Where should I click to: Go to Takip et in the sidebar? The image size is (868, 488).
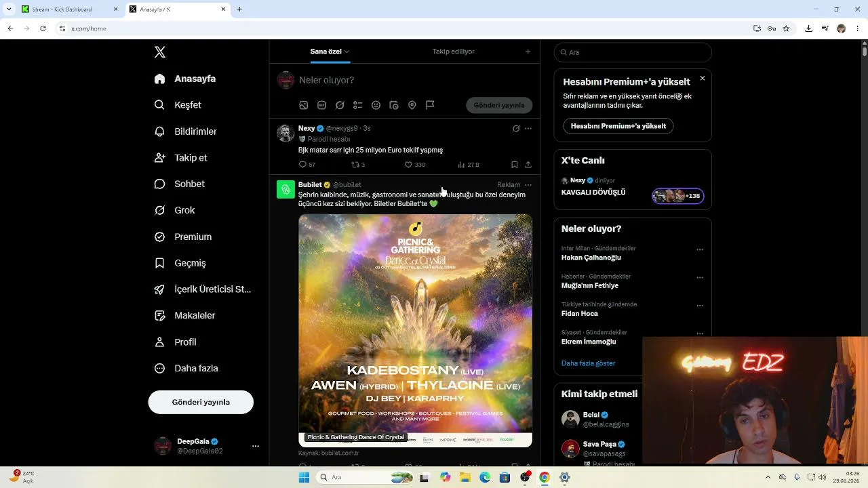181,158
